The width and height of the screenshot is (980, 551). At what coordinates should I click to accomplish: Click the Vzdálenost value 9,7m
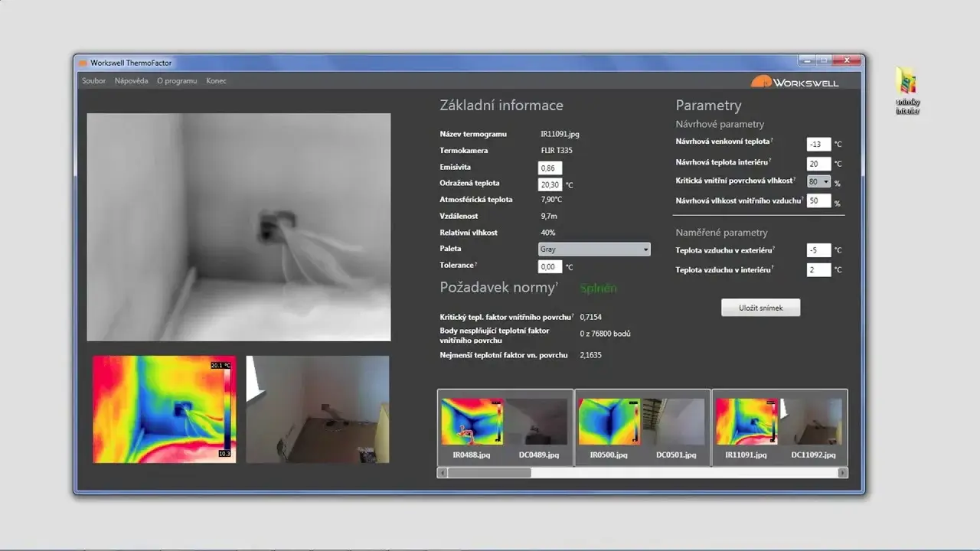[548, 217]
